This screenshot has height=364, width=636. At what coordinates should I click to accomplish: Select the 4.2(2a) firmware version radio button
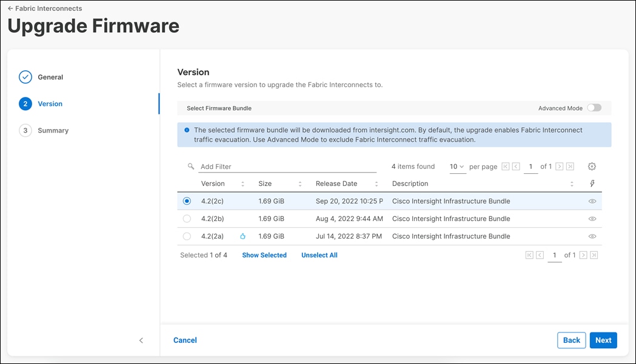coord(187,236)
